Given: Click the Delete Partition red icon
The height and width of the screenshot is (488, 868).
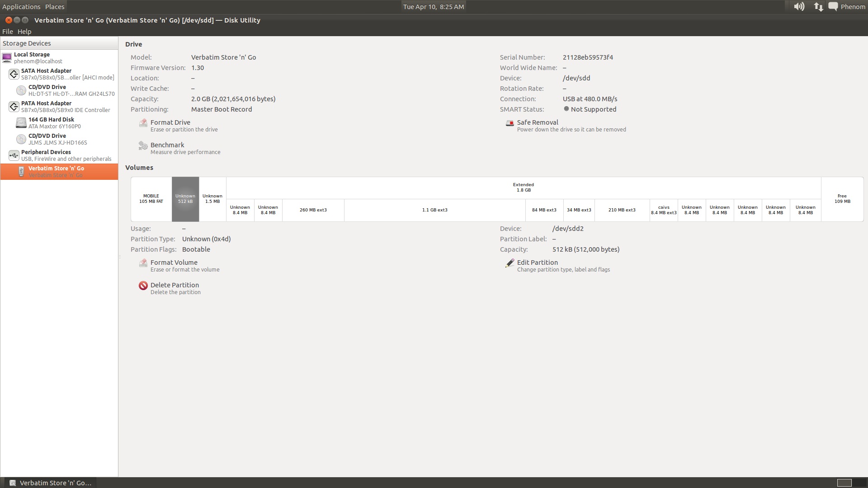Looking at the screenshot, I should click(x=143, y=286).
